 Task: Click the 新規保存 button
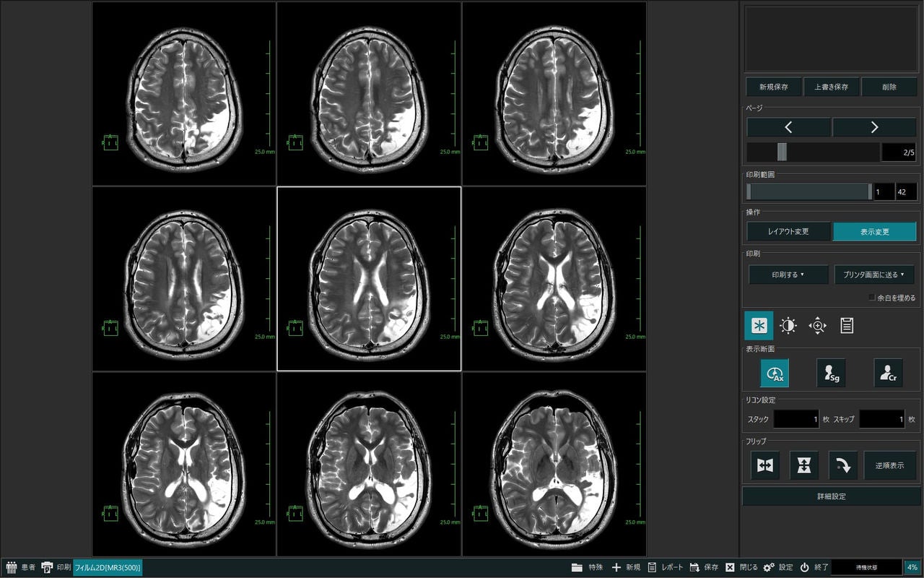tap(773, 87)
